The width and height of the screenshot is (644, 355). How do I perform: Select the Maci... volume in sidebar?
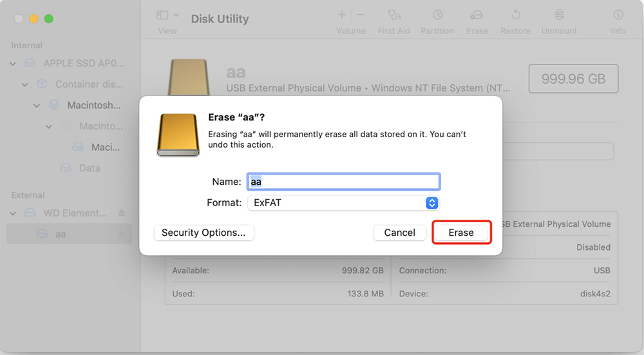(106, 147)
